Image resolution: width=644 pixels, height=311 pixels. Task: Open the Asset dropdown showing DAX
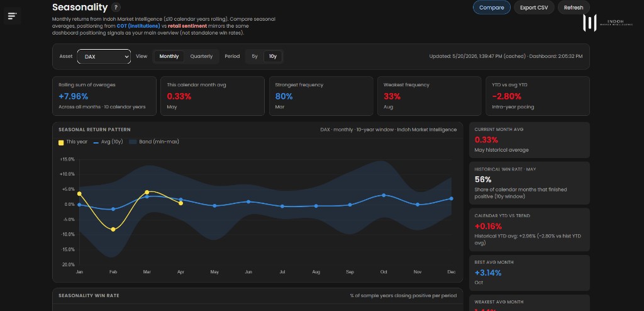pyautogui.click(x=104, y=57)
